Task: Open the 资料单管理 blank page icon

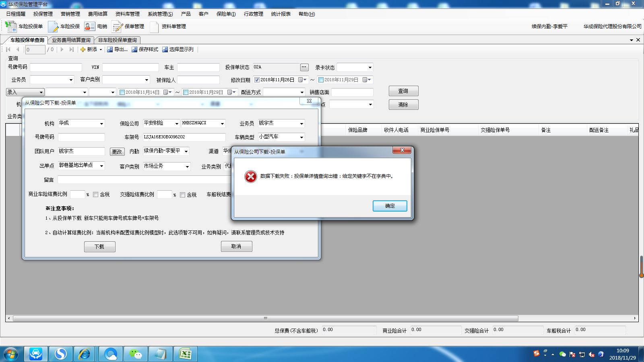Action: 154,27
